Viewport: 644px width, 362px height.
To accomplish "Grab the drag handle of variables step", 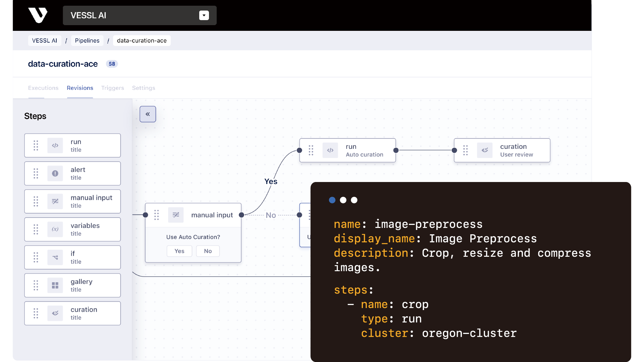I will pyautogui.click(x=36, y=229).
